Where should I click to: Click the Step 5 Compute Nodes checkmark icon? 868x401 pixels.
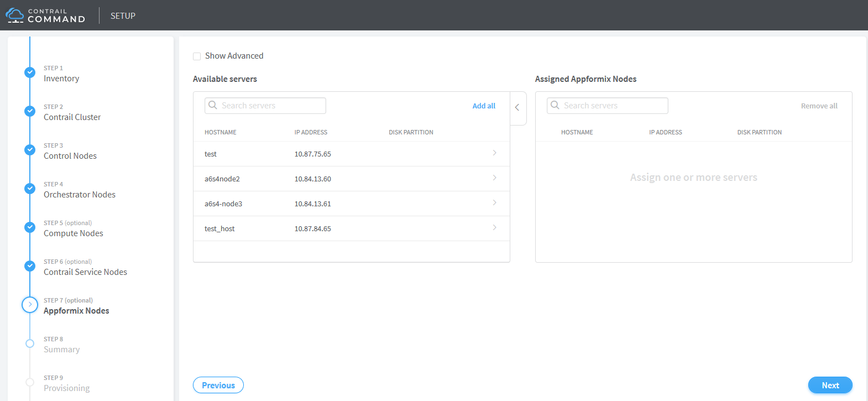[30, 227]
